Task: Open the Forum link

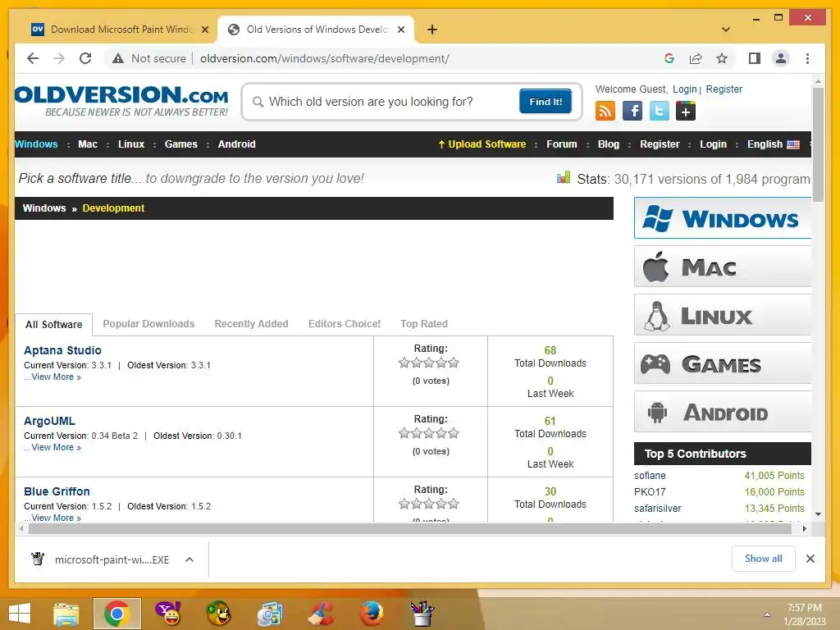Action: [x=561, y=144]
